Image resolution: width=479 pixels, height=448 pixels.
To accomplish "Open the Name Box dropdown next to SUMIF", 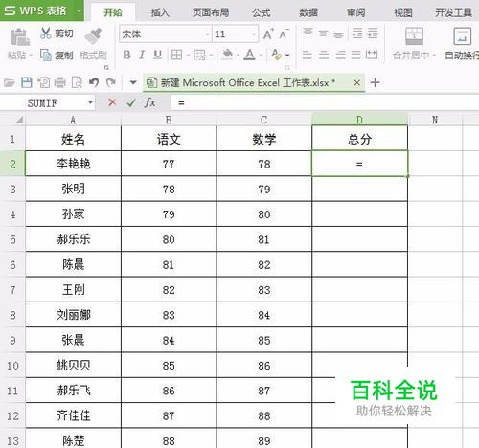I will tap(90, 102).
